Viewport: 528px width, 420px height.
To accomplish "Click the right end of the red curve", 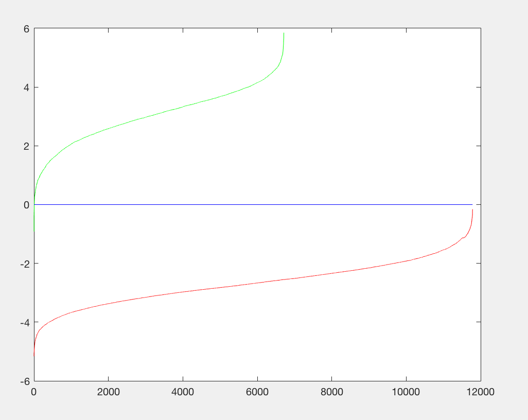I will [x=472, y=211].
